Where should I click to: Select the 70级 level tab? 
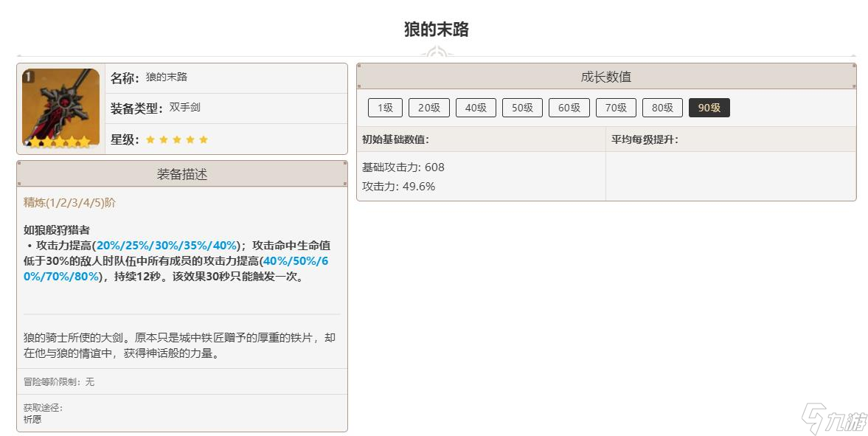tap(616, 108)
